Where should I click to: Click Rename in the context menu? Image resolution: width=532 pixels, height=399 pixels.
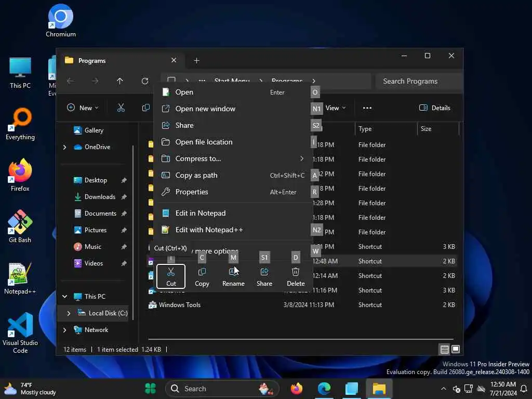click(x=233, y=276)
